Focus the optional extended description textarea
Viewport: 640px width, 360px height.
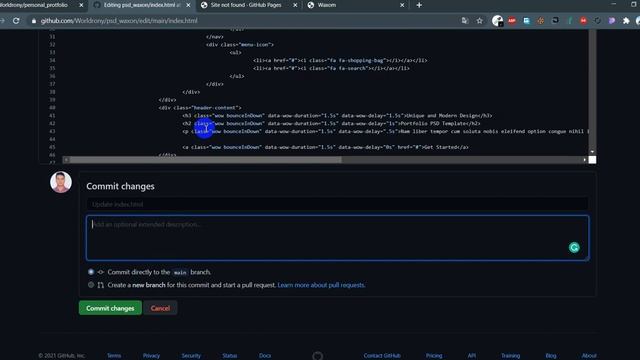tap(337, 238)
